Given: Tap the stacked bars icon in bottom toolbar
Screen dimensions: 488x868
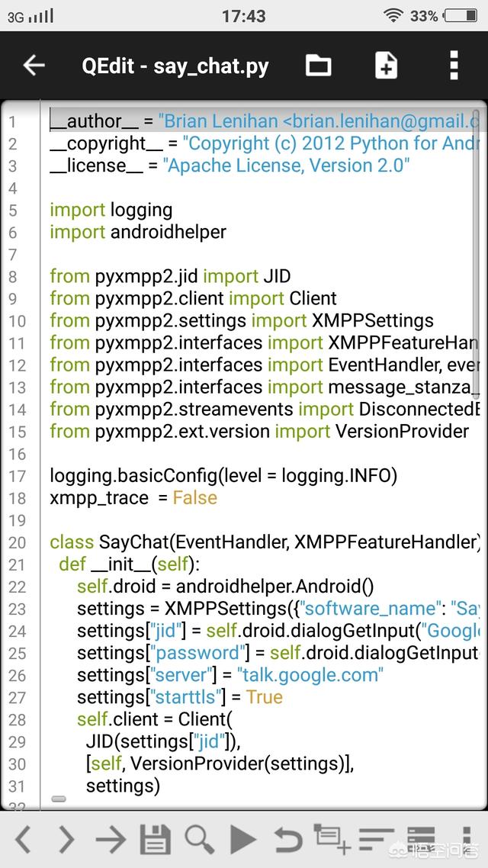Looking at the screenshot, I should 421,839.
